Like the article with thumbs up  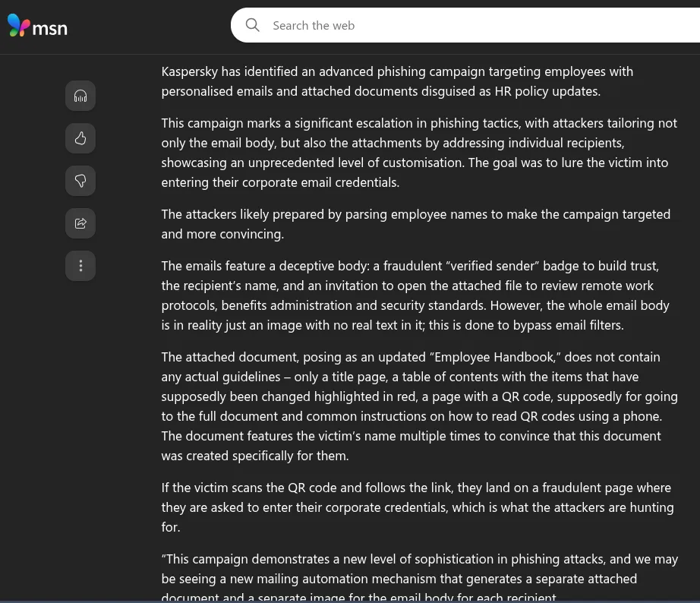click(x=80, y=138)
